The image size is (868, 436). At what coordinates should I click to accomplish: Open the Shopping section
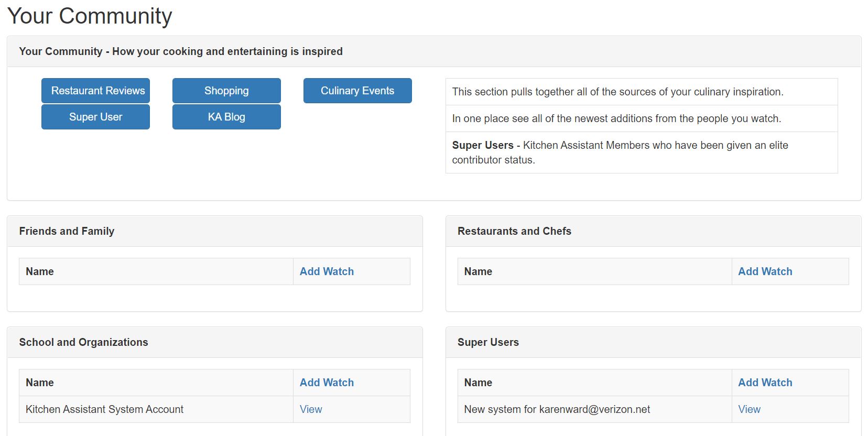(226, 91)
